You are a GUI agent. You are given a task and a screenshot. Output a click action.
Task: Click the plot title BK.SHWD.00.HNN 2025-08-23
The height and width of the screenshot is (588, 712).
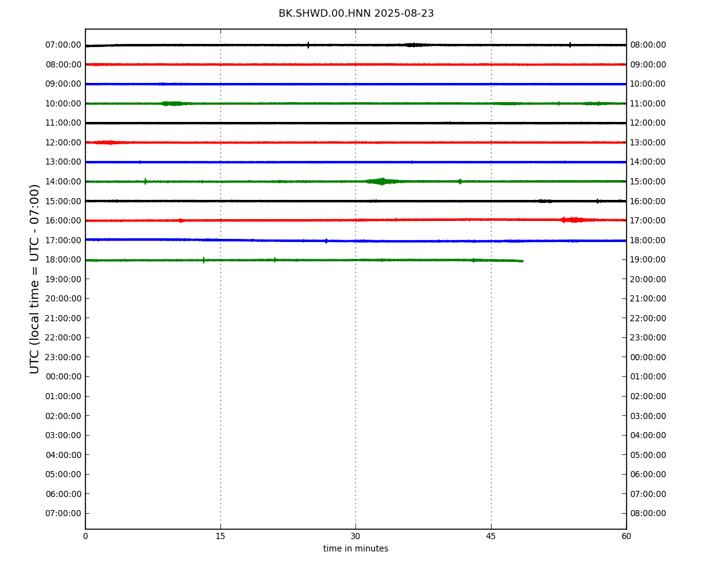(x=356, y=14)
